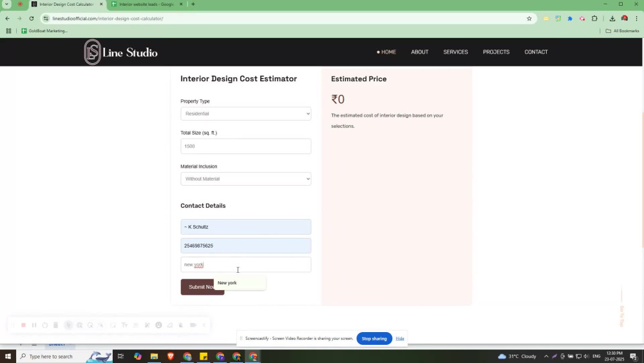Click Stop sharing in Screencastify bar

point(374,338)
